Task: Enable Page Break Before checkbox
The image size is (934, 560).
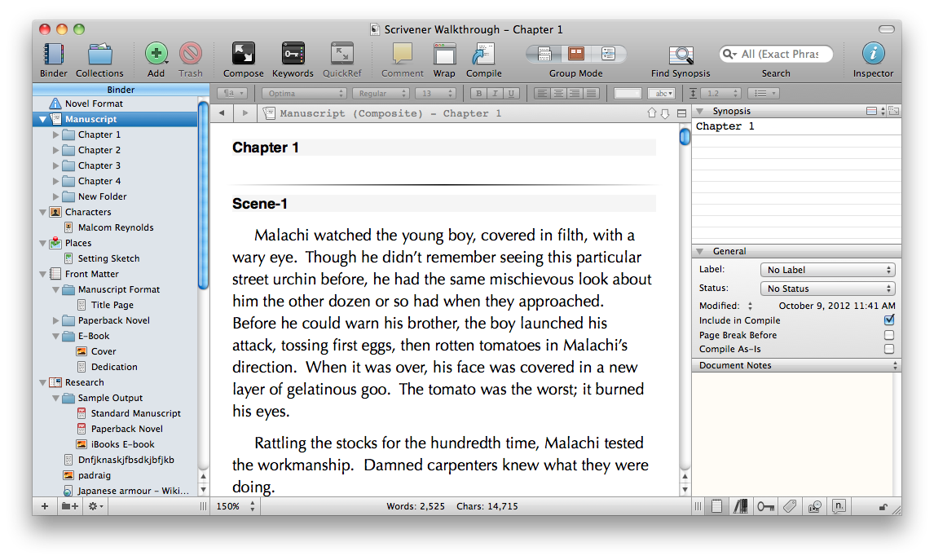Action: [x=888, y=335]
